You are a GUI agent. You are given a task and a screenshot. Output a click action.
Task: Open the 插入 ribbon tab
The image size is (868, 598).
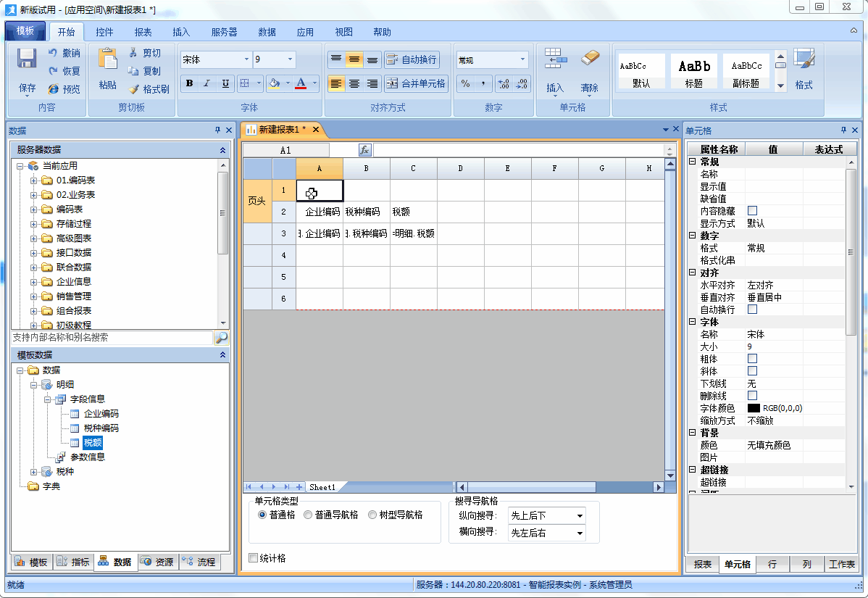180,32
